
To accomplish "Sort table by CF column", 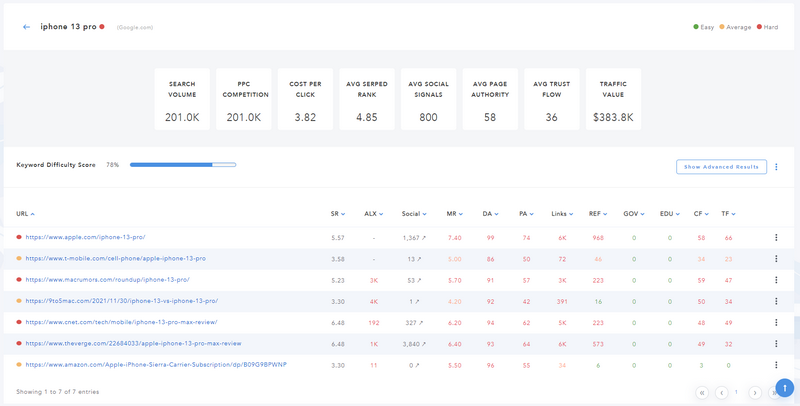I will coord(701,214).
